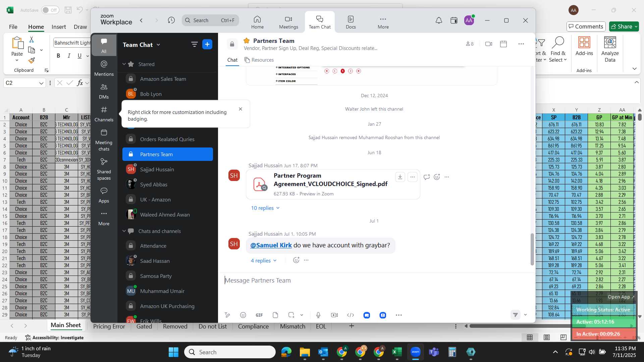This screenshot has height=362, width=644.
Task: Open DMs in sidebar
Action: click(104, 91)
